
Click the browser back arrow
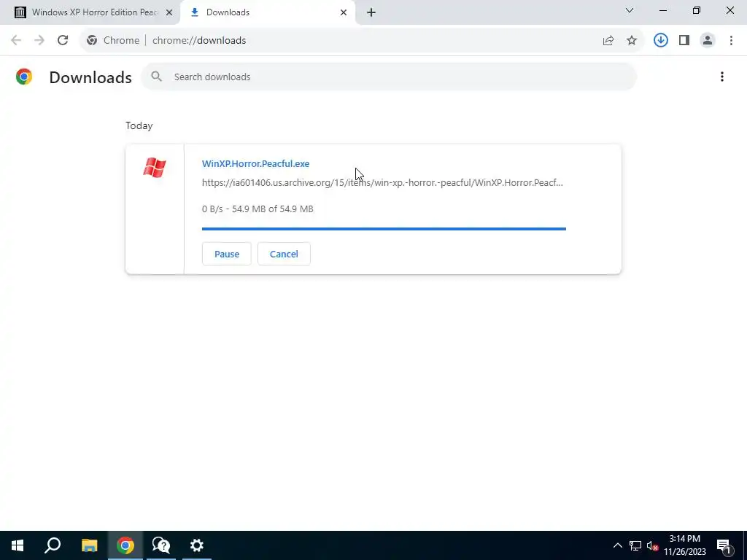(16, 41)
